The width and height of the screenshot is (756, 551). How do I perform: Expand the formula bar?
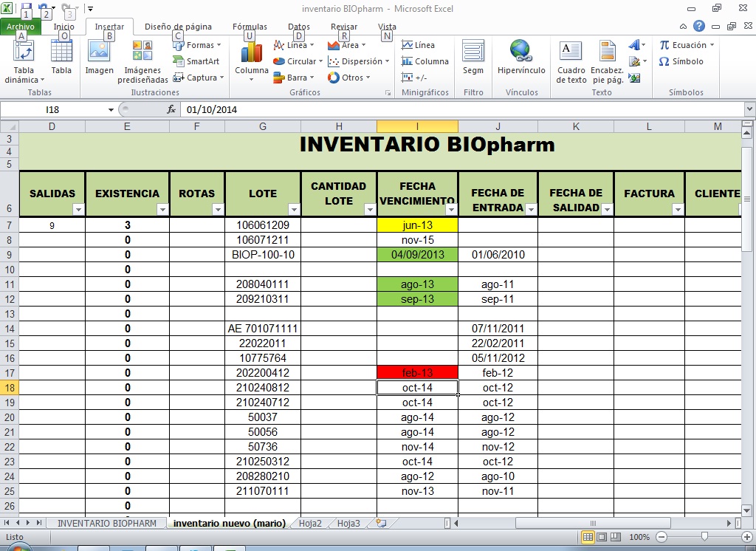click(750, 109)
